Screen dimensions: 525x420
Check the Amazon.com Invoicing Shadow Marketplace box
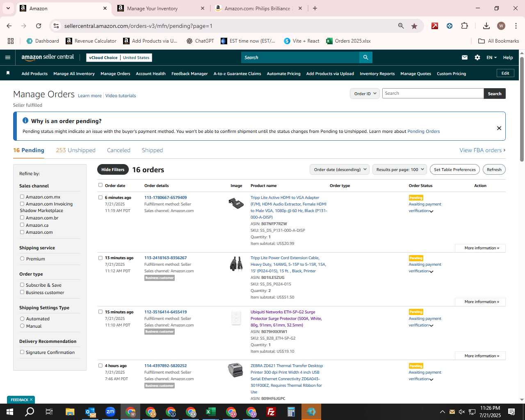pos(22,203)
